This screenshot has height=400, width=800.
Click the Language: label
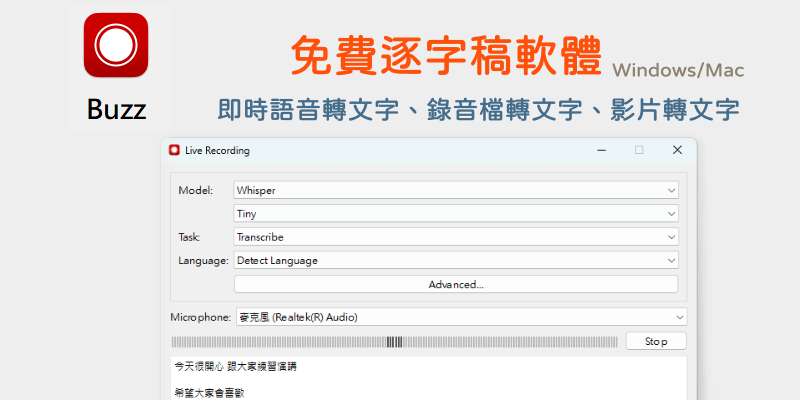point(203,261)
